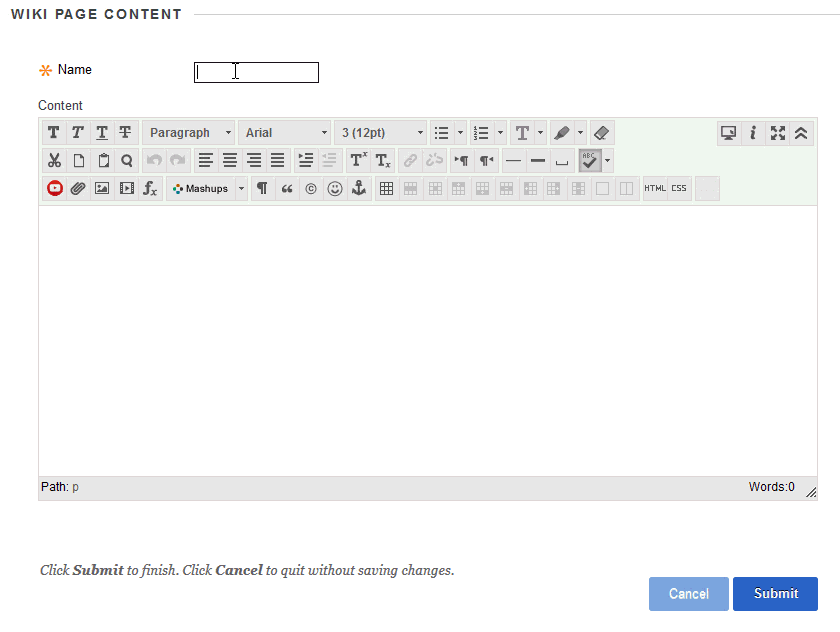840x632 pixels.
Task: Toggle the ABC spell checker
Action: click(x=590, y=160)
